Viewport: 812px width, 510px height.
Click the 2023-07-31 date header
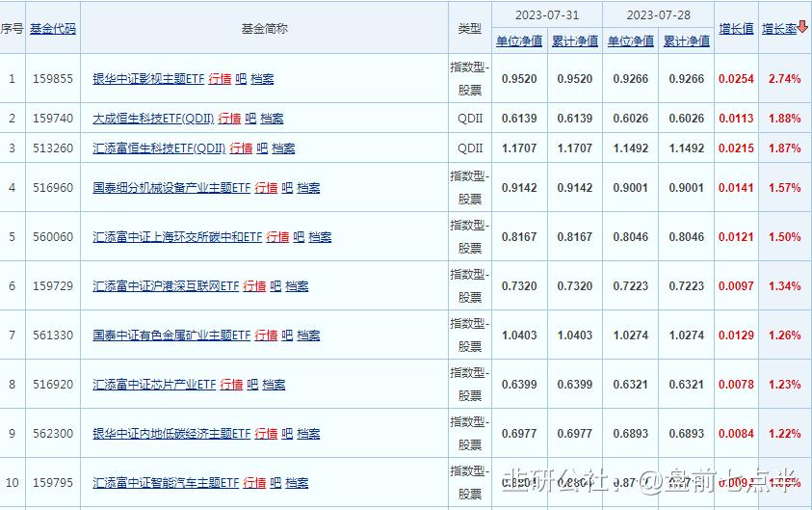pyautogui.click(x=547, y=15)
